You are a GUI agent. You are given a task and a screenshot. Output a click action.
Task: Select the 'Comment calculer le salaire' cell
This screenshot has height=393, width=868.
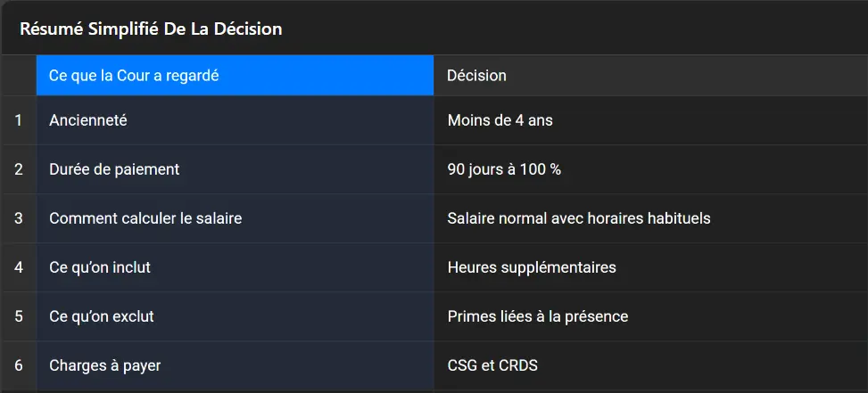click(235, 218)
